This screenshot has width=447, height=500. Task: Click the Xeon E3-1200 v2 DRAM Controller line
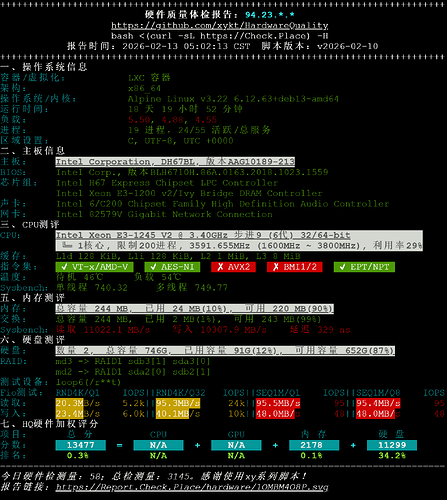pos(189,193)
